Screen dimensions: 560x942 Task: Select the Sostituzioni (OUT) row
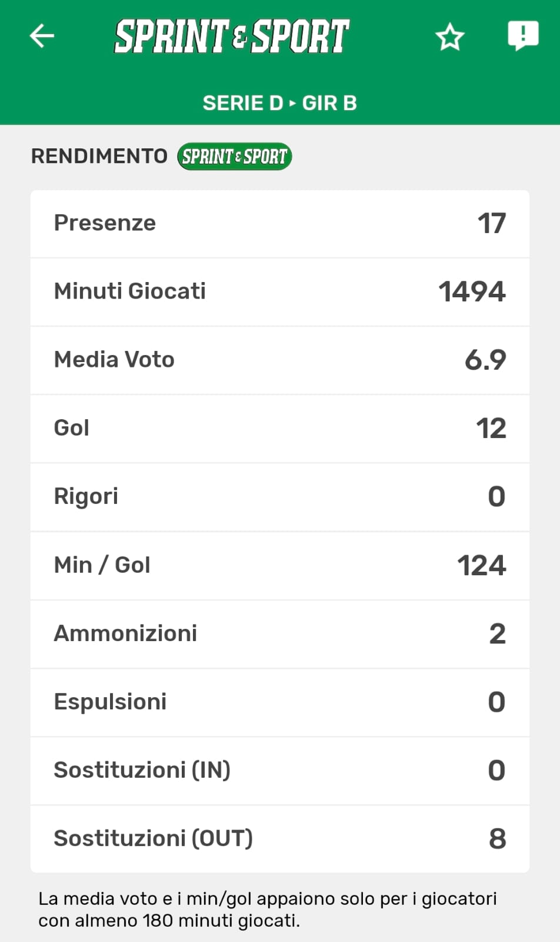(x=280, y=838)
